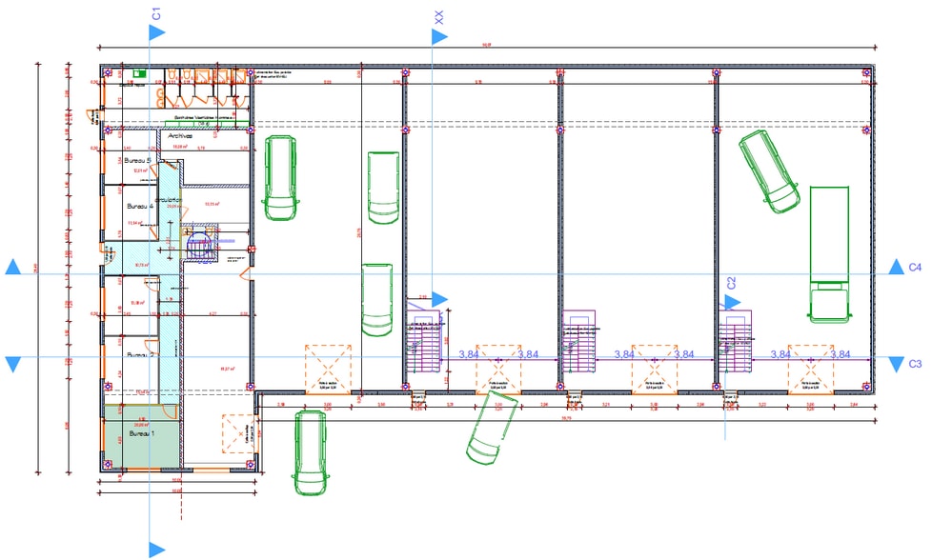Image resolution: width=932 pixels, height=560 pixels.
Task: Click the C4 section arrow on right edge
Action: click(x=896, y=268)
